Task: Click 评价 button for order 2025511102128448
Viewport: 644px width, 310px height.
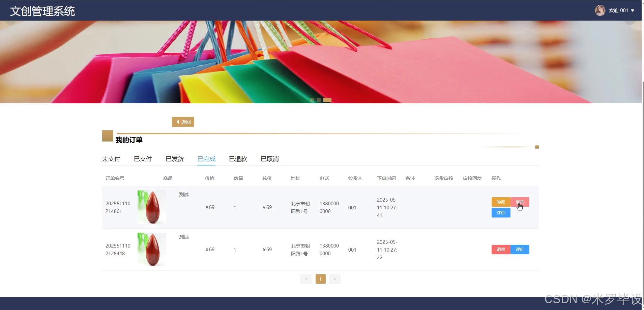Action: (520, 250)
